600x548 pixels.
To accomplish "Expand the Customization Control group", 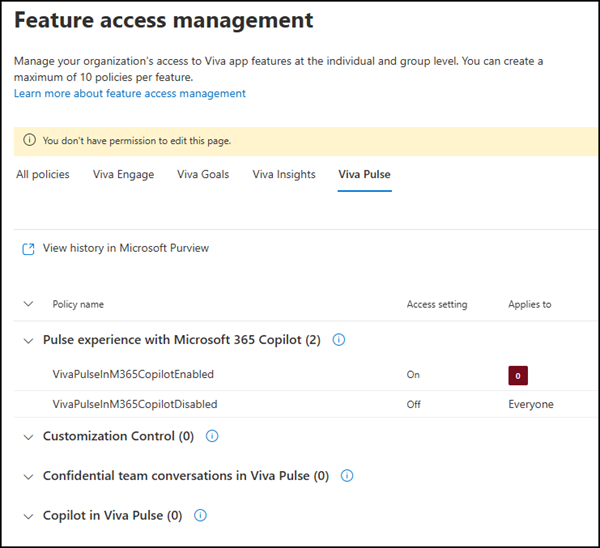I will point(28,437).
